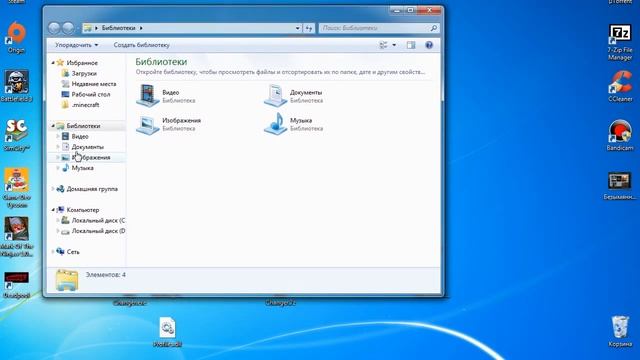This screenshot has height=360, width=640.
Task: Expand the Видео node in tree
Action: [x=58, y=136]
